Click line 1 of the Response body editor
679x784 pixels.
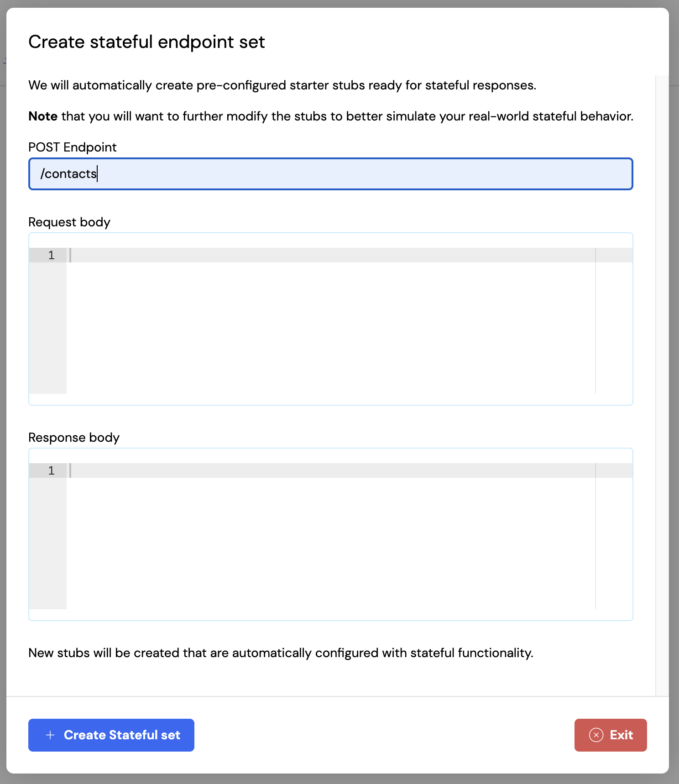274,470
